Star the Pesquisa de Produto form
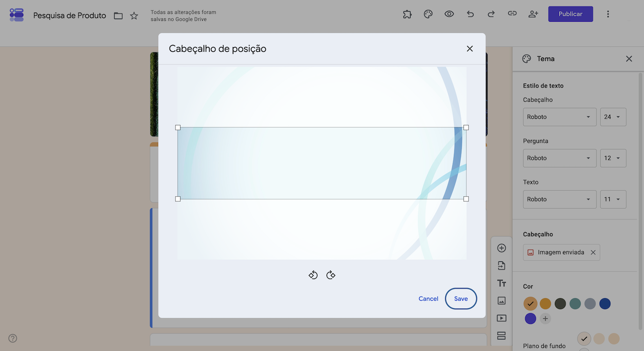 pos(134,16)
